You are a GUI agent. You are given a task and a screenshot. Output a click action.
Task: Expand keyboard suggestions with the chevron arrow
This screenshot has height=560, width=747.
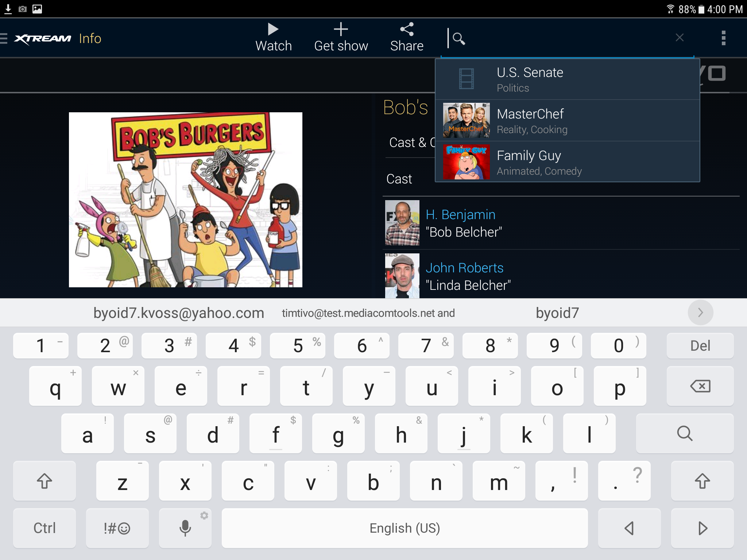[x=700, y=312]
